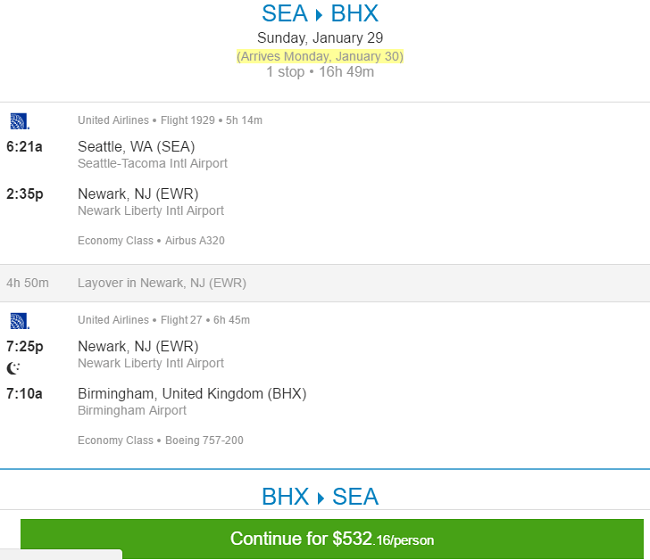
Task: Click the Layover in Newark, NJ (EWR) row
Action: pos(325,283)
